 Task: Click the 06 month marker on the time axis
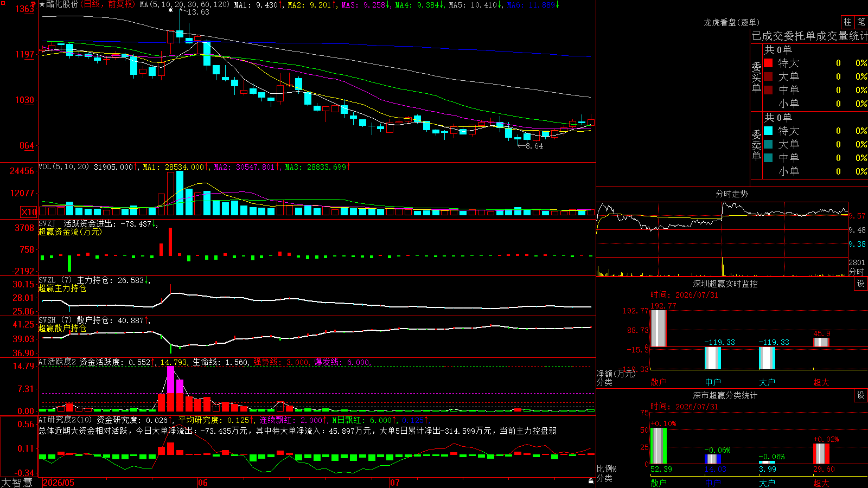point(203,483)
